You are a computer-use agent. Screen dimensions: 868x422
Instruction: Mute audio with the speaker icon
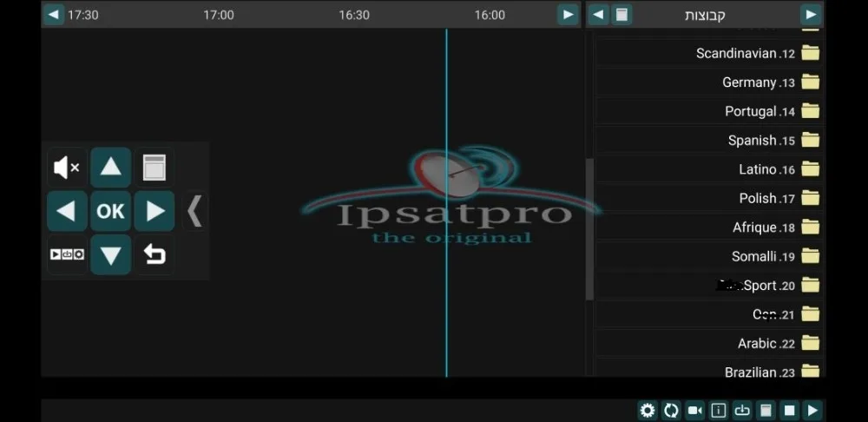(x=67, y=168)
